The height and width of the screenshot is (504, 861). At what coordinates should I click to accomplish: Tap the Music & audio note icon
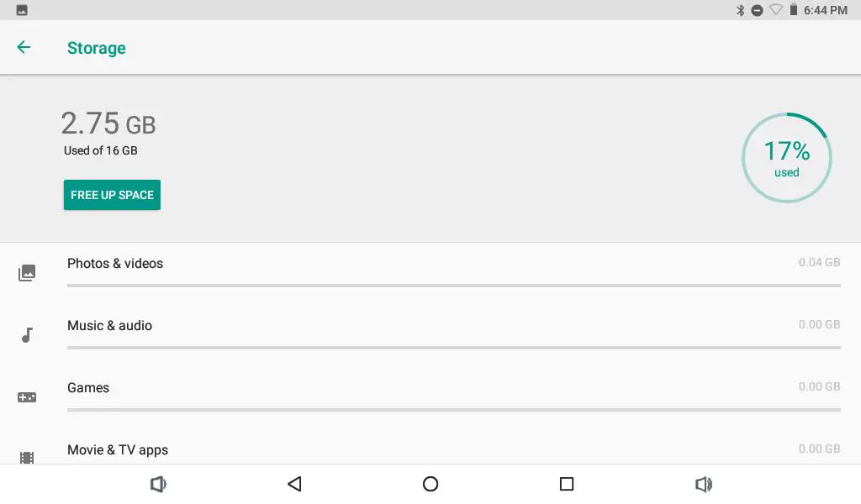27,335
